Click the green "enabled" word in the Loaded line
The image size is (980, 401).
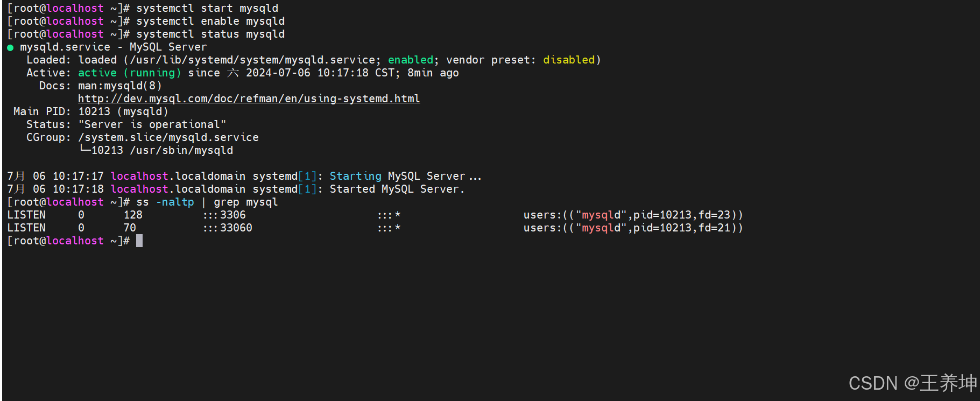[x=411, y=60]
